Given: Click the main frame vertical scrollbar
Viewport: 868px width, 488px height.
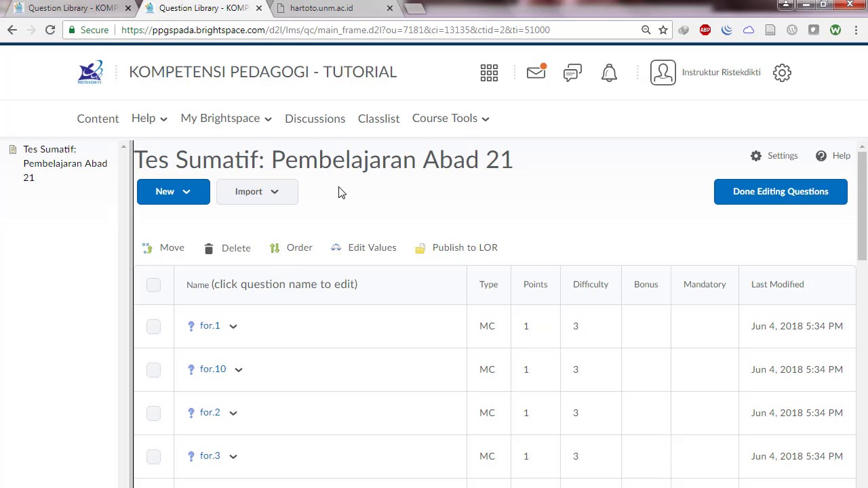Looking at the screenshot, I should (862, 205).
